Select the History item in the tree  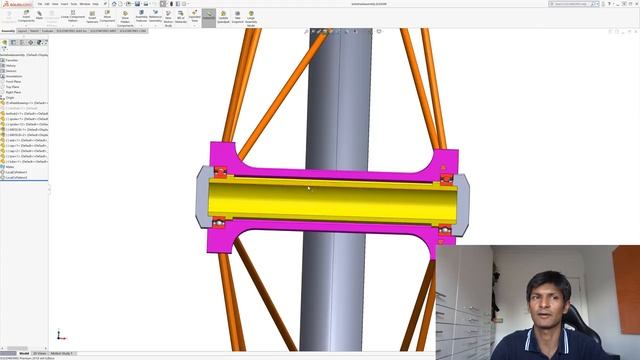click(x=11, y=66)
